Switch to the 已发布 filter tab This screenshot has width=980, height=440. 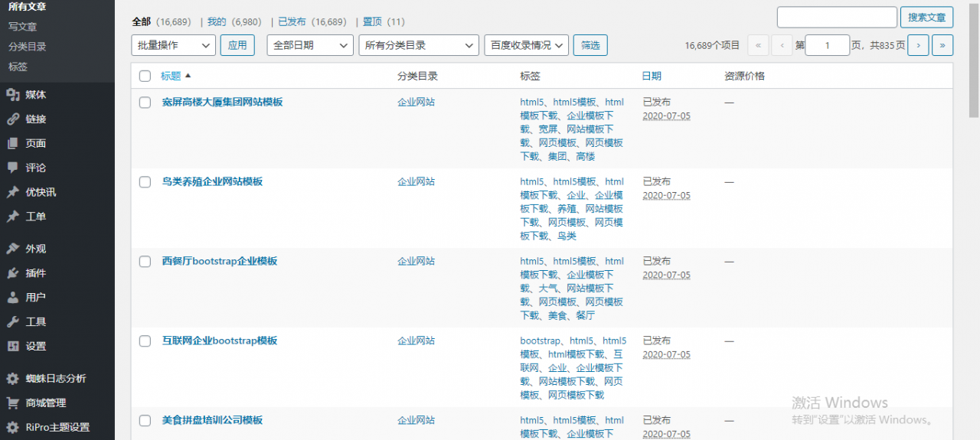(291, 22)
